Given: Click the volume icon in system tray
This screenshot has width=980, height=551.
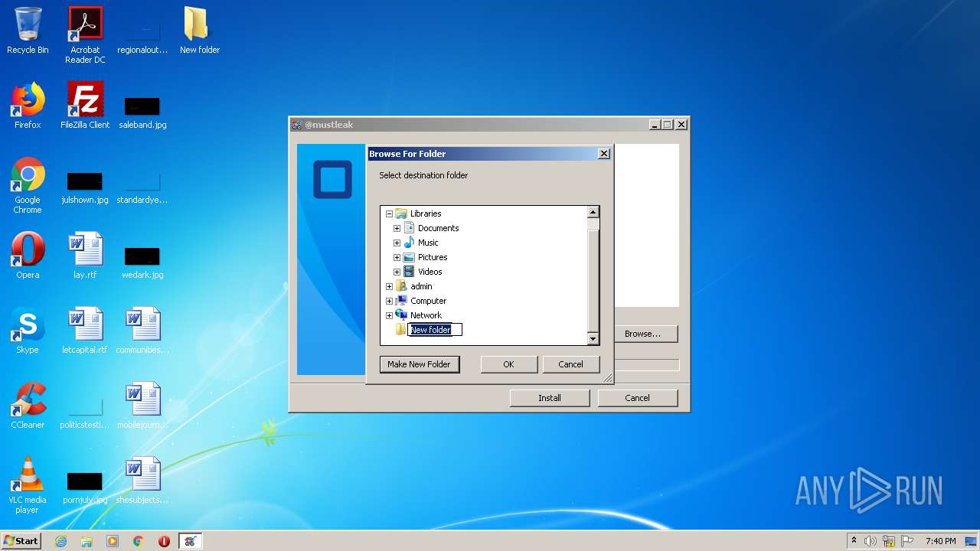Looking at the screenshot, I should point(871,541).
